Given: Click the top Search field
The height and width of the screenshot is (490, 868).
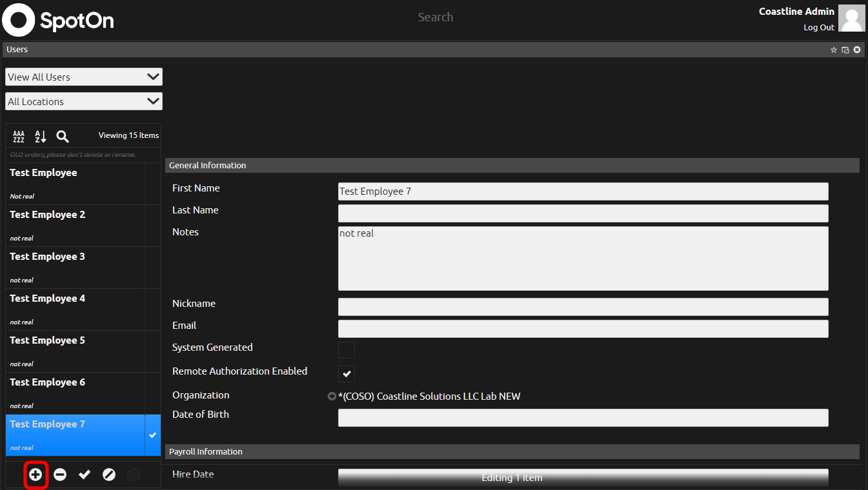Looking at the screenshot, I should pos(436,17).
